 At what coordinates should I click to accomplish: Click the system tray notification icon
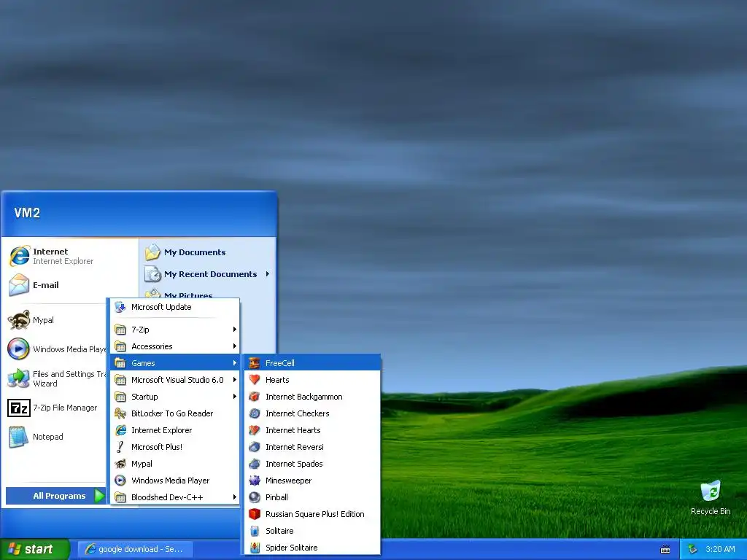click(x=693, y=549)
